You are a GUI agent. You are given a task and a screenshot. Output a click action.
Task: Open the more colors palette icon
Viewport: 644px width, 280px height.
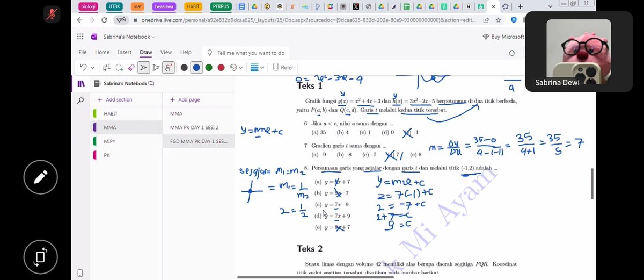233,67
